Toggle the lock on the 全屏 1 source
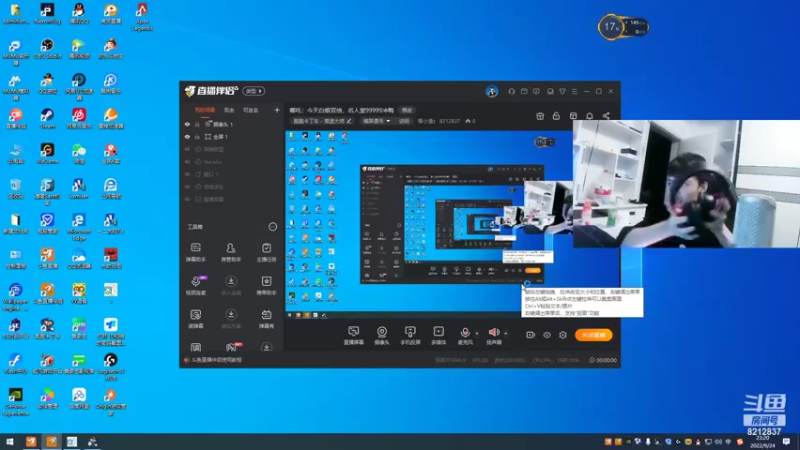This screenshot has width=800, height=450. 197,137
